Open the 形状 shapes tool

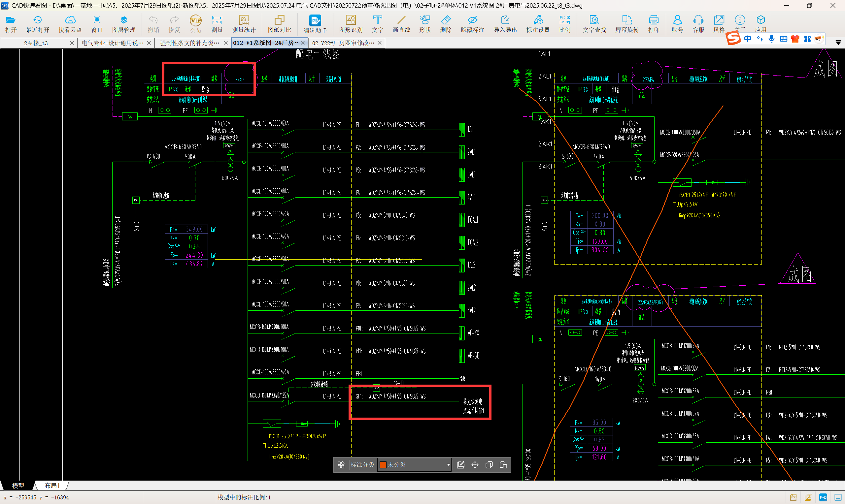coord(425,24)
